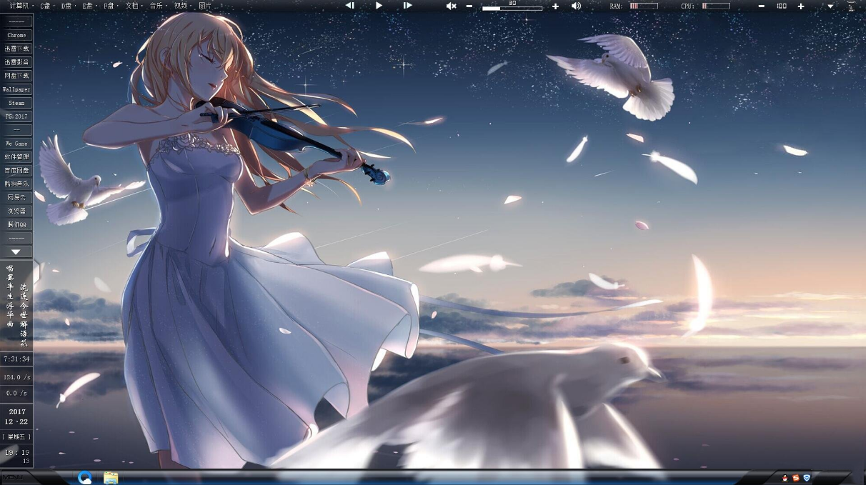Launch Chrome from the sidebar
The height and width of the screenshot is (485, 868).
[16, 35]
